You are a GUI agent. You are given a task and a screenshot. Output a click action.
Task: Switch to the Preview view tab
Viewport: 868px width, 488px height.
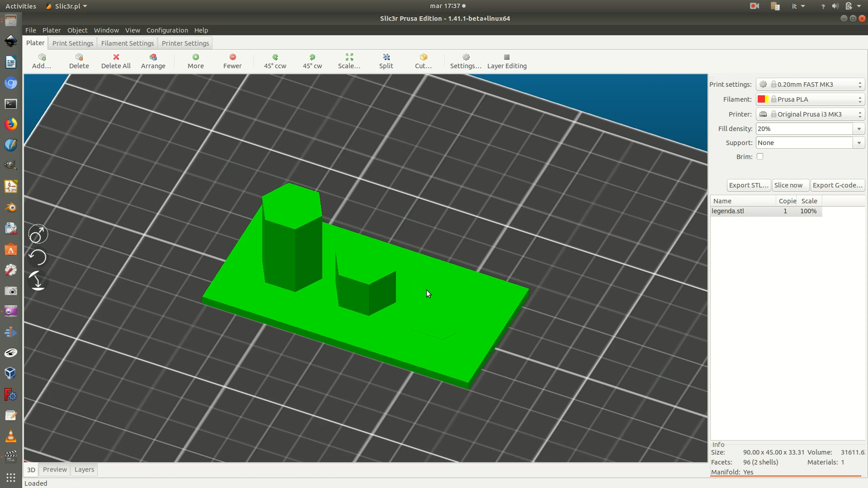pyautogui.click(x=55, y=469)
